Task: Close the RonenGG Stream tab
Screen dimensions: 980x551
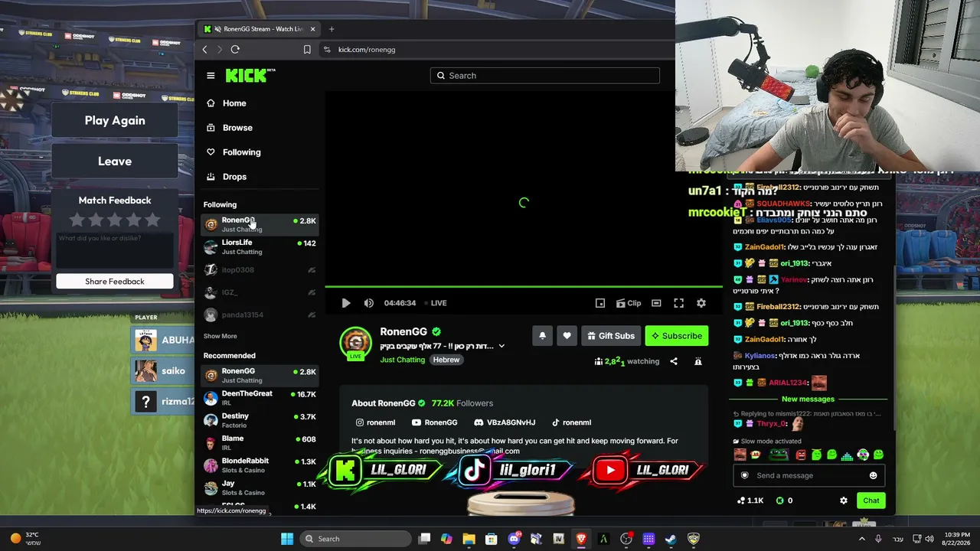Action: tap(312, 29)
